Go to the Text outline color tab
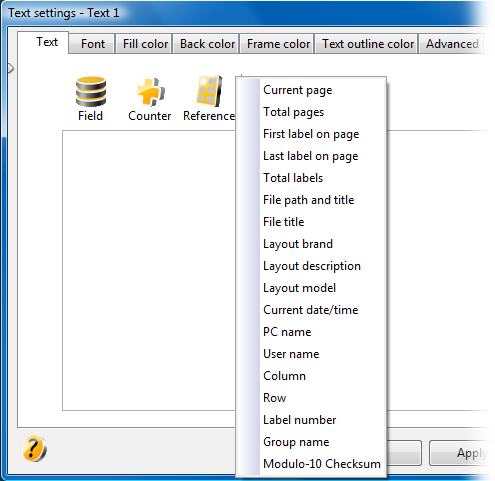495x481 pixels. point(367,44)
